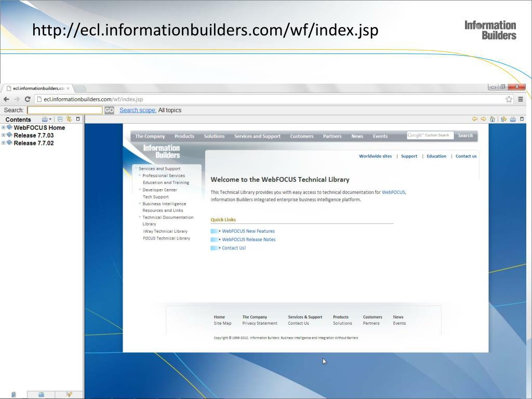Image resolution: width=532 pixels, height=399 pixels.
Task: Go back using yellow help-pane left arrow
Action: click(475, 119)
